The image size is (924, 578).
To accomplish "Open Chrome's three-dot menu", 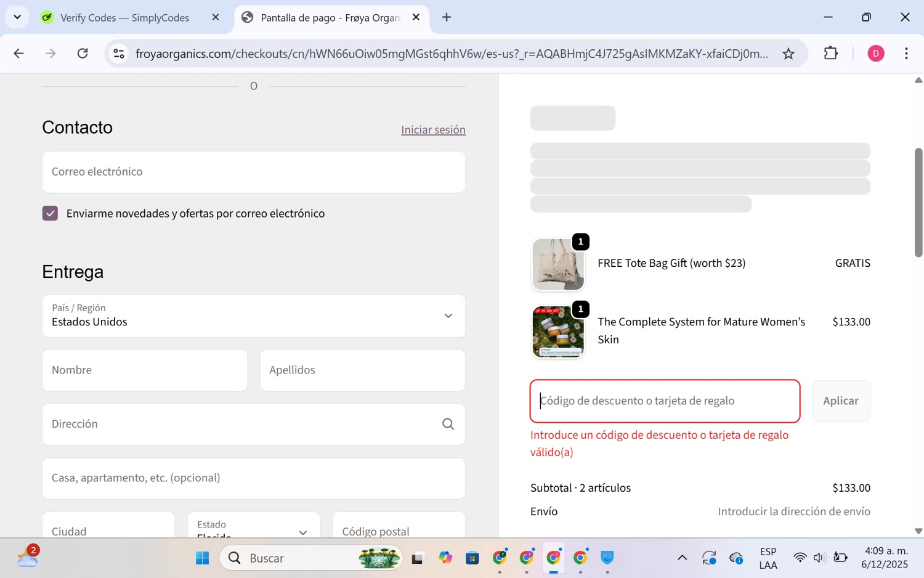I will (x=906, y=54).
